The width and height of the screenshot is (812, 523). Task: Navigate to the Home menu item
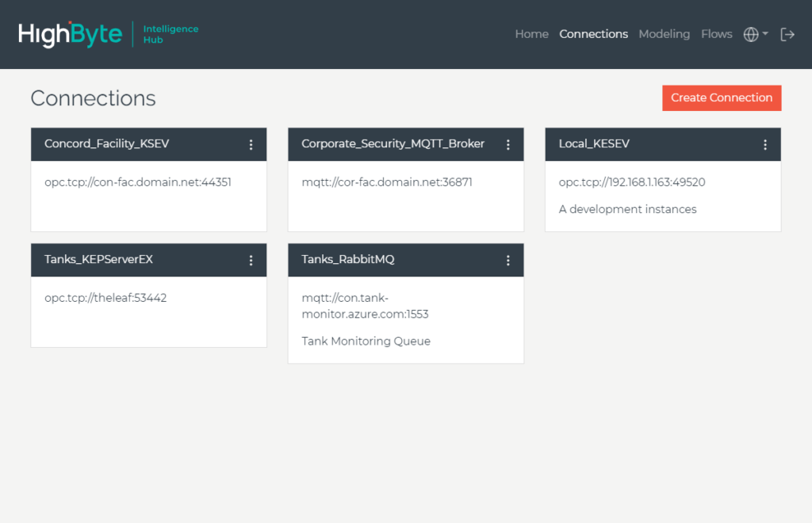tap(531, 34)
